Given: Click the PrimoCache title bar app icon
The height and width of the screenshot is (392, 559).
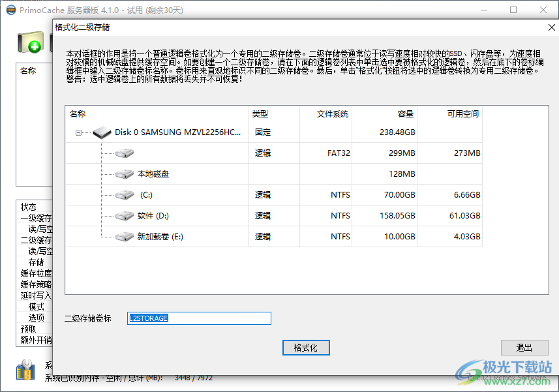Looking at the screenshot, I should coord(11,10).
